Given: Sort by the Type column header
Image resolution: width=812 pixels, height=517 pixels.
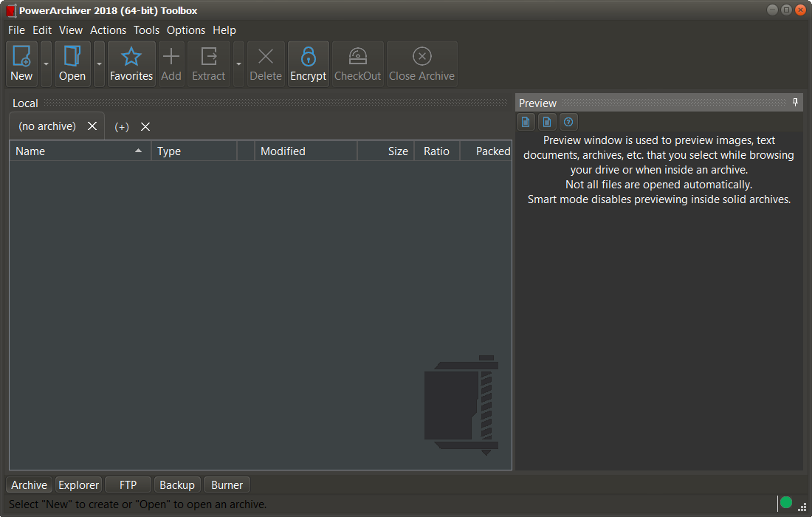Looking at the screenshot, I should (x=194, y=151).
